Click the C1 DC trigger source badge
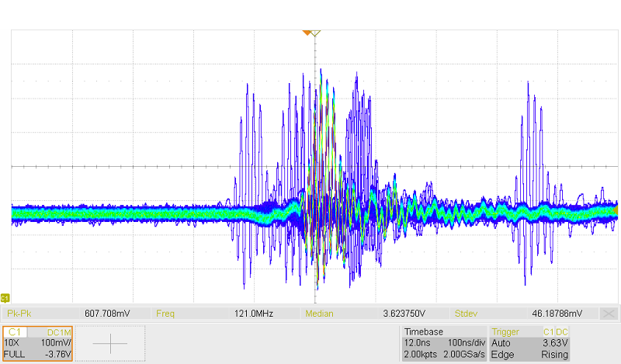 point(554,331)
